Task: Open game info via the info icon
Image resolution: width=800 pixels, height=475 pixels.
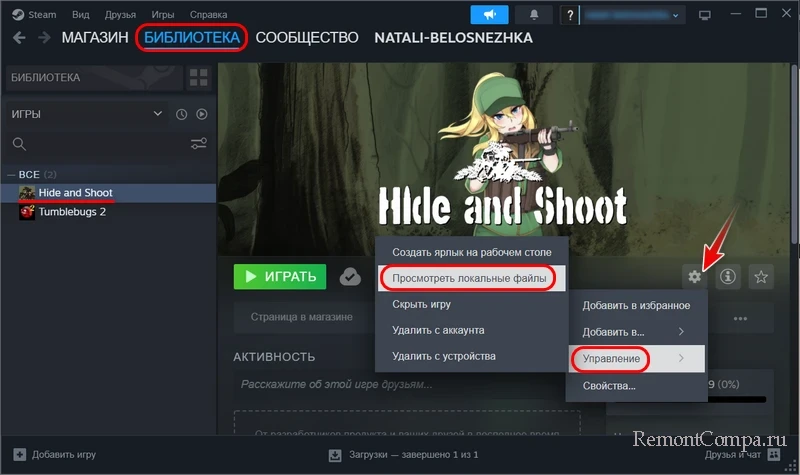Action: point(727,277)
